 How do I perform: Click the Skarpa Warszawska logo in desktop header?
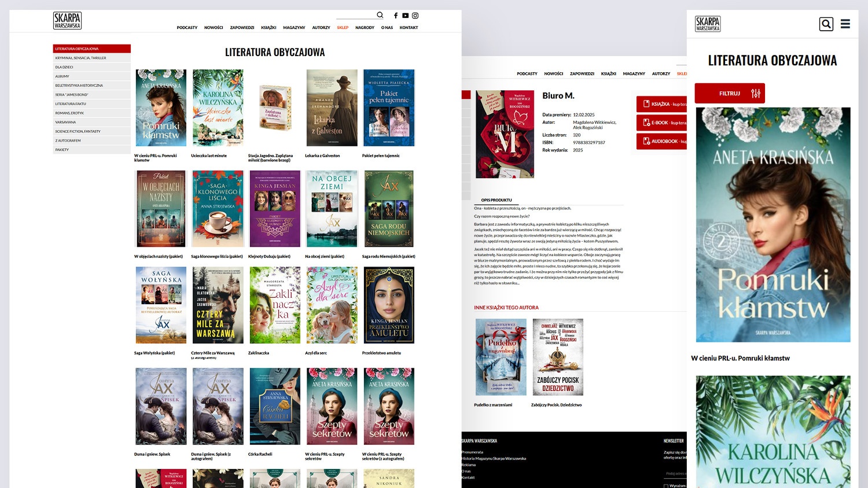coord(67,21)
